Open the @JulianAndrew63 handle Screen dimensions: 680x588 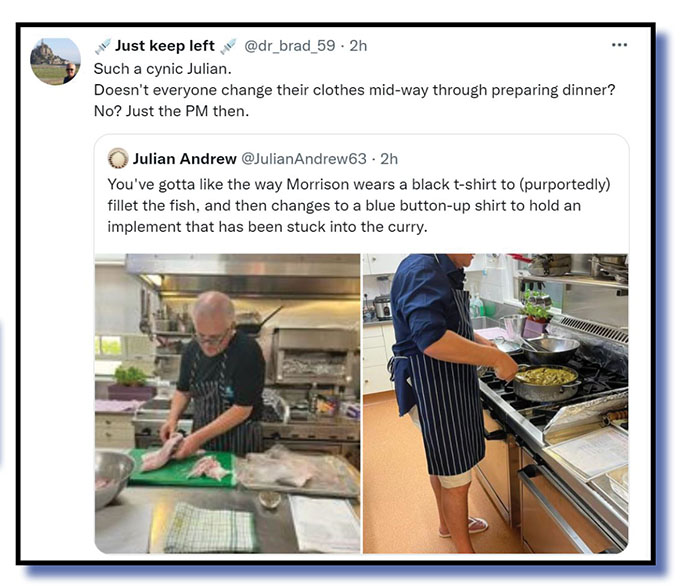click(304, 159)
